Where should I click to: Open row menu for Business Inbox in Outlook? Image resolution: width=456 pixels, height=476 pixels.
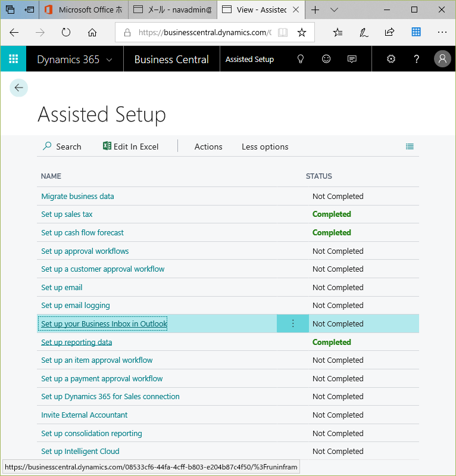(293, 323)
